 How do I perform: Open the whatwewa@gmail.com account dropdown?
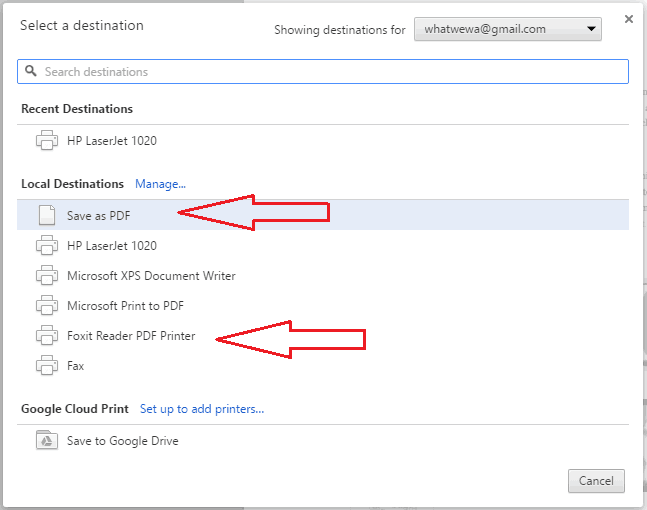(x=508, y=29)
